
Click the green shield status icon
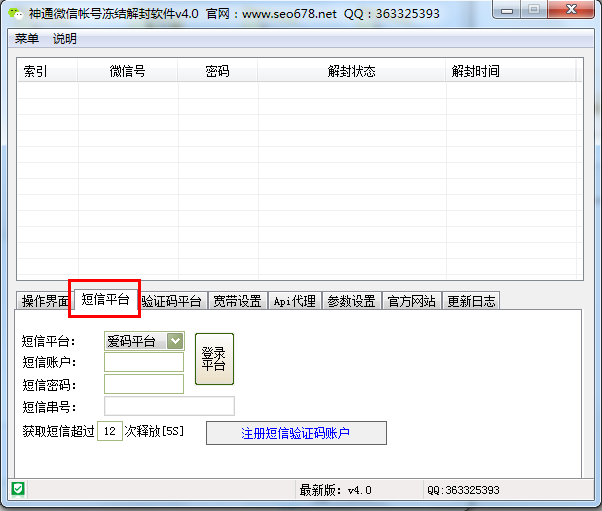click(x=18, y=489)
